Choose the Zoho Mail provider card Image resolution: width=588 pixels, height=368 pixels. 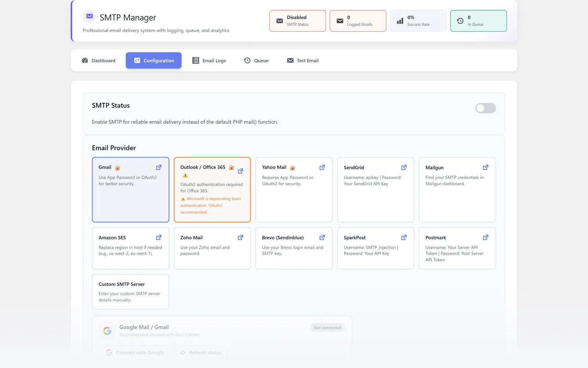pyautogui.click(x=212, y=248)
